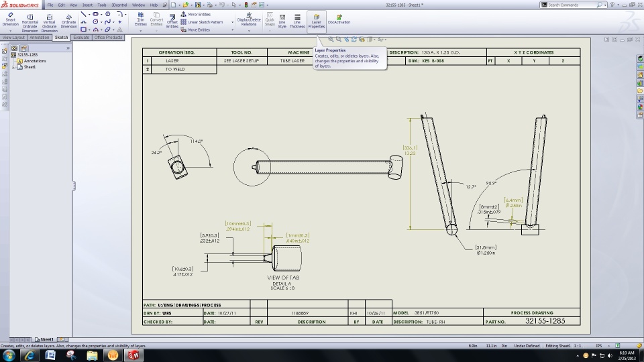The image size is (644, 362).
Task: Click the DocActivation button
Action: pyautogui.click(x=339, y=19)
